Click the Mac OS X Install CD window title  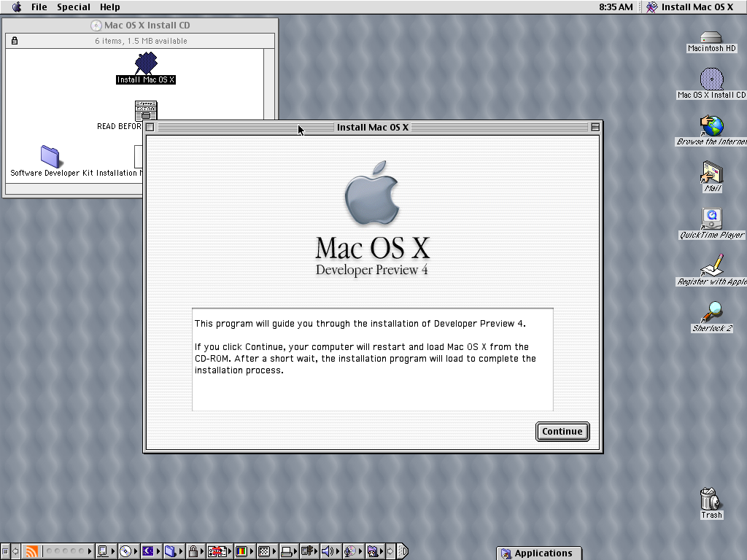click(x=147, y=26)
